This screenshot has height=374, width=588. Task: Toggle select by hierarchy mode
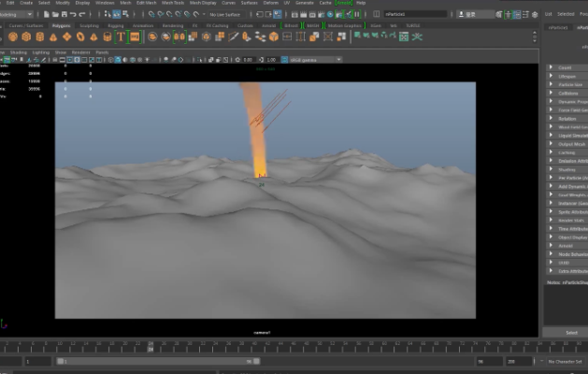[108, 14]
